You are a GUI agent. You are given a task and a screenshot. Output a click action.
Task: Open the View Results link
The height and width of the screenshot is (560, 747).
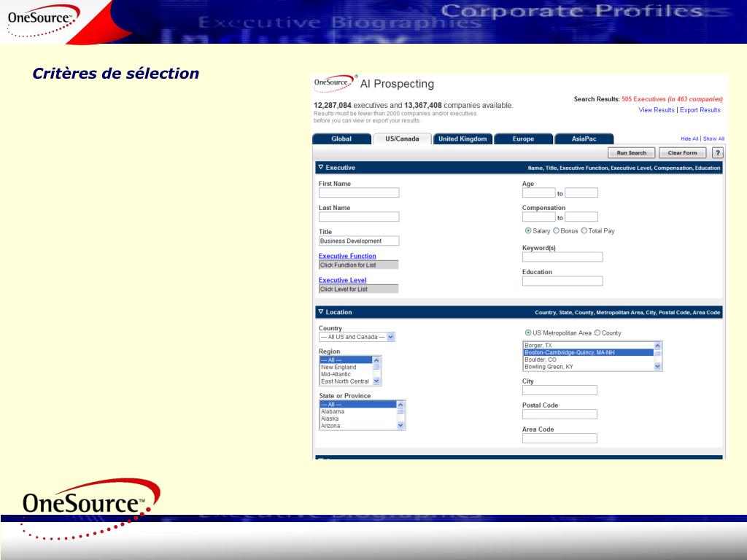pyautogui.click(x=657, y=110)
